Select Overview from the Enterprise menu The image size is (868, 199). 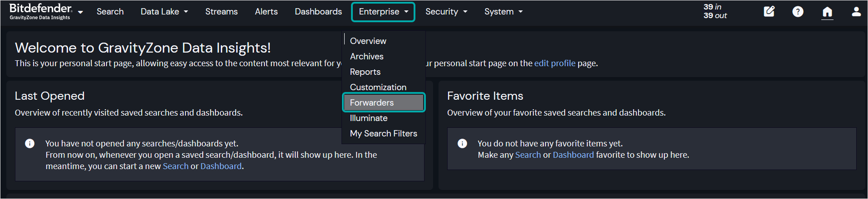click(384, 41)
